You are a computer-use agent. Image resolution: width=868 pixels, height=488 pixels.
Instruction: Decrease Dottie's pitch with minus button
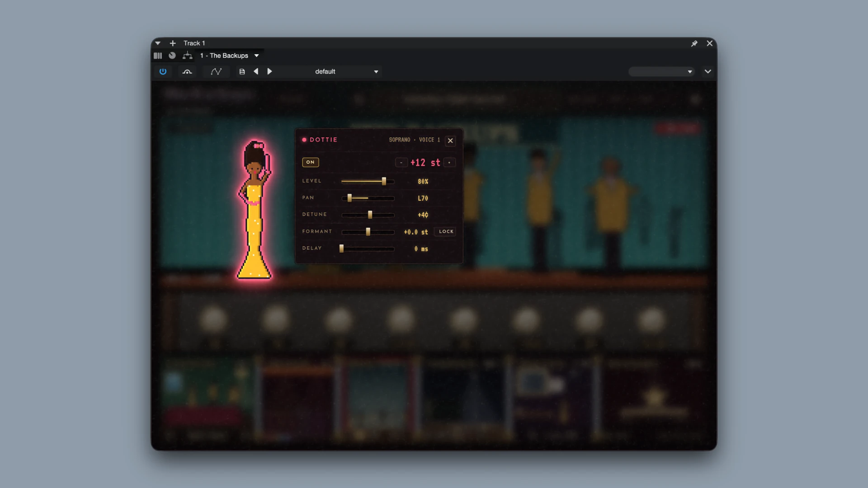(x=401, y=163)
